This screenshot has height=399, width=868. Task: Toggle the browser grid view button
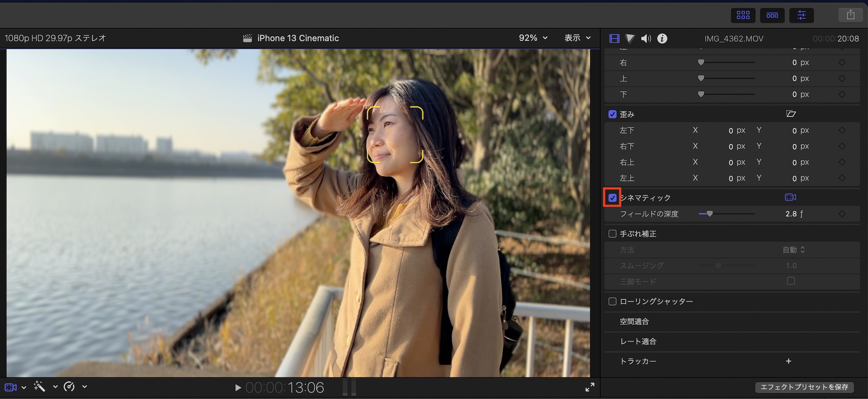point(743,15)
